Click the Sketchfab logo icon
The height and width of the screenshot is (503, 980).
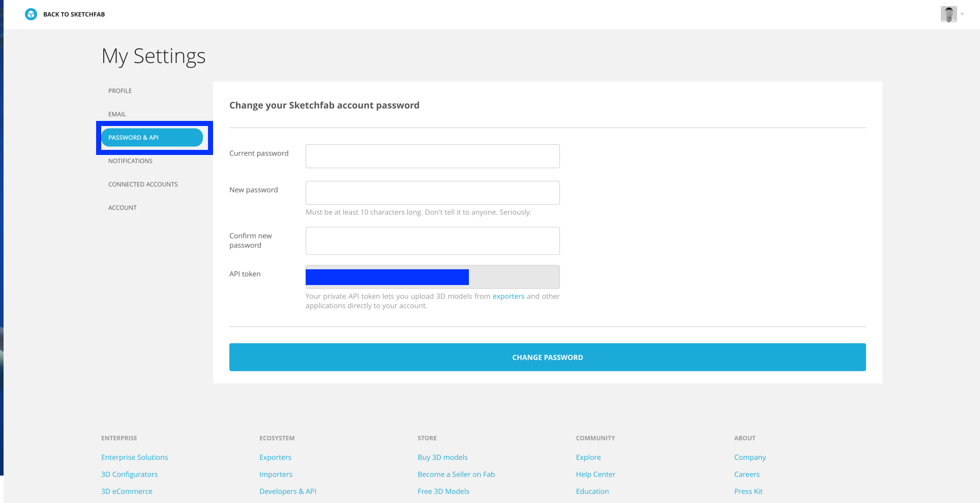tap(31, 14)
